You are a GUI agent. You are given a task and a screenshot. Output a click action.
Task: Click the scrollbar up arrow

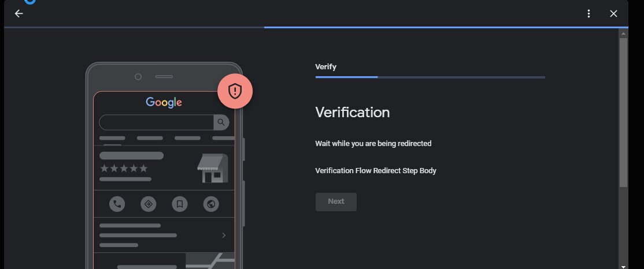(623, 33)
